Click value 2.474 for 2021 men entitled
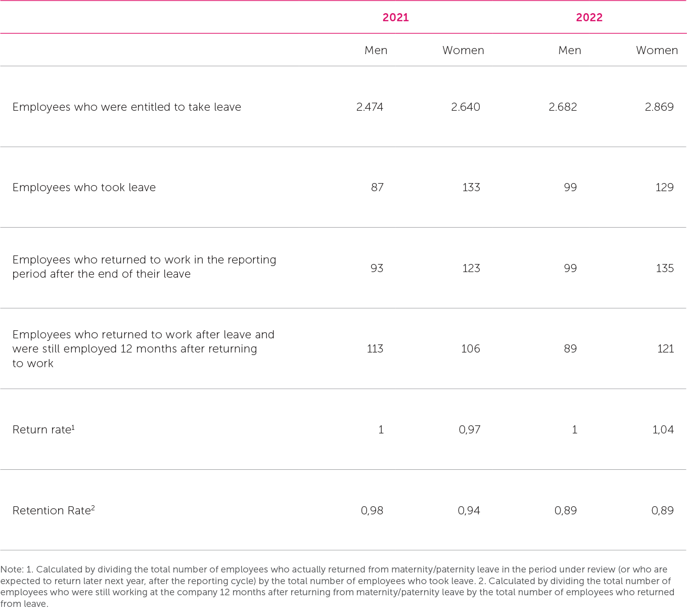The height and width of the screenshot is (616, 687). point(370,107)
